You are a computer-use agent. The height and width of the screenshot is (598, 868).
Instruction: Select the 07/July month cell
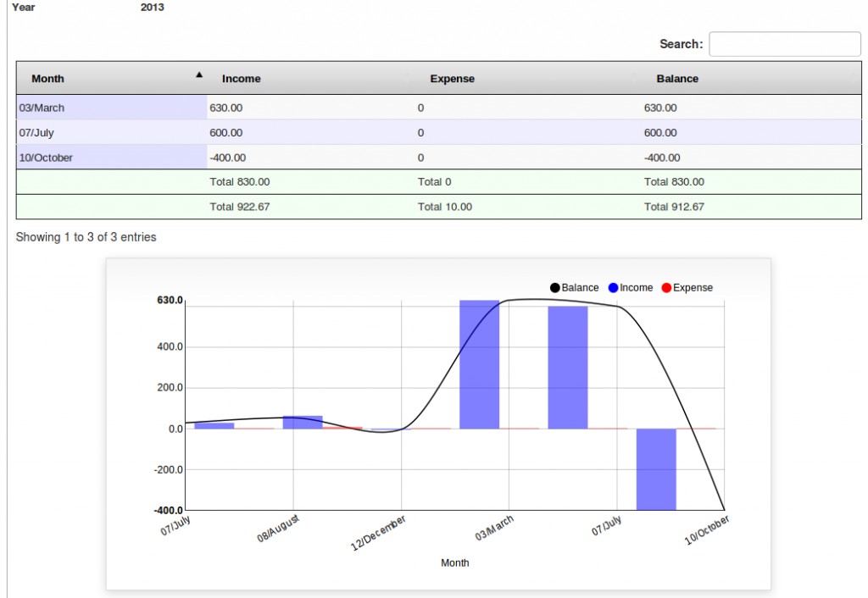click(112, 133)
